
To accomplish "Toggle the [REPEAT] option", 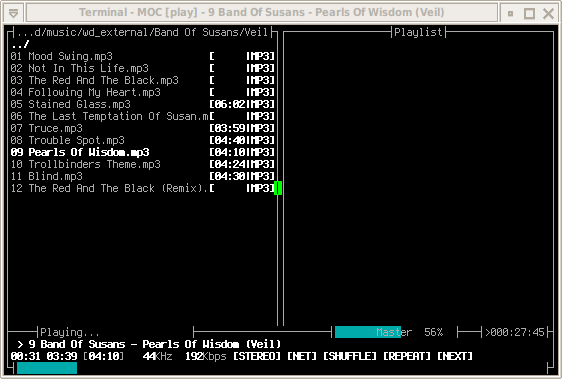I will click(x=407, y=356).
